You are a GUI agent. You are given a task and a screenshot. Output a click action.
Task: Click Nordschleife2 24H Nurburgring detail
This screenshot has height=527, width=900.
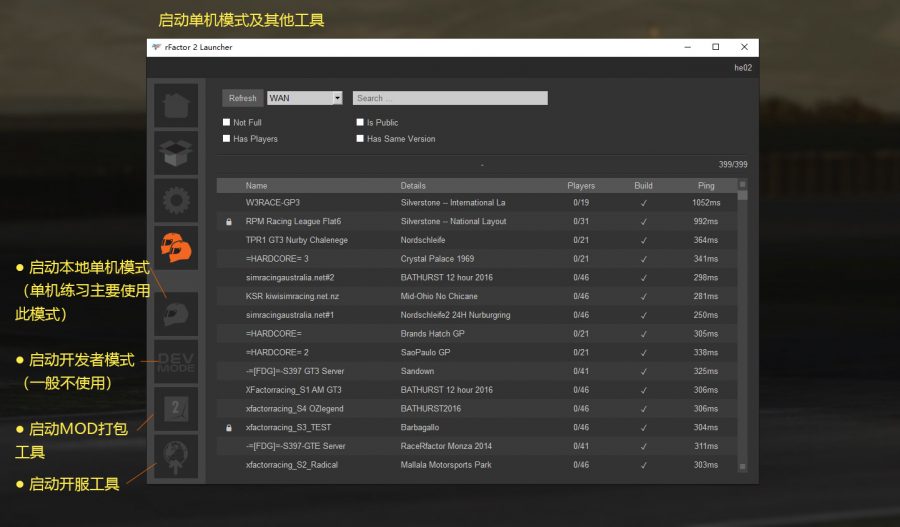(x=455, y=315)
